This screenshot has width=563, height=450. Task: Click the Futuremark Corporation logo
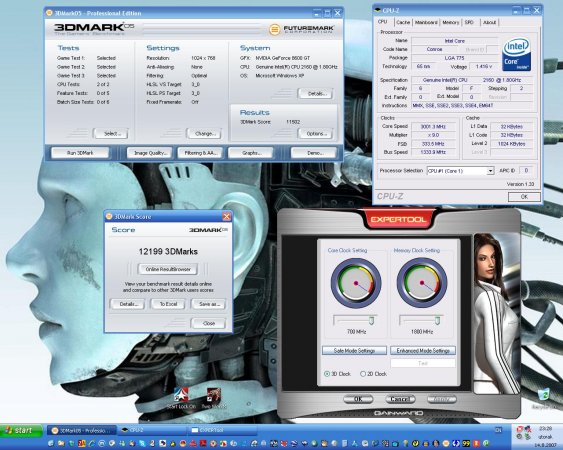(x=301, y=29)
